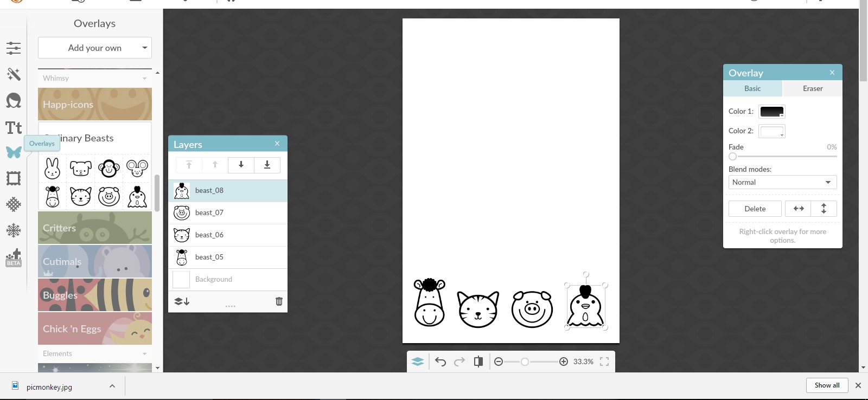
Task: Add the pig beast overlay
Action: [109, 196]
